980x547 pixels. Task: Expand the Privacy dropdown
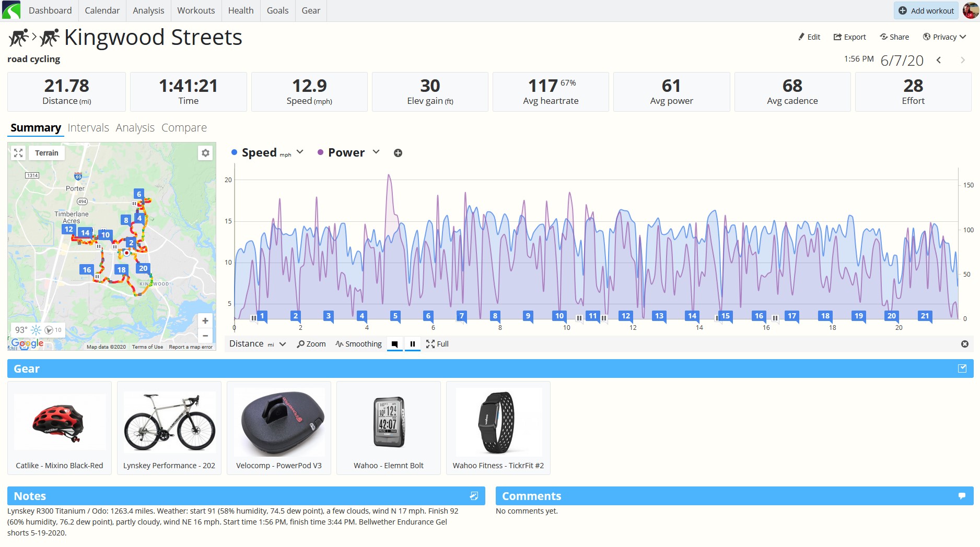[944, 37]
